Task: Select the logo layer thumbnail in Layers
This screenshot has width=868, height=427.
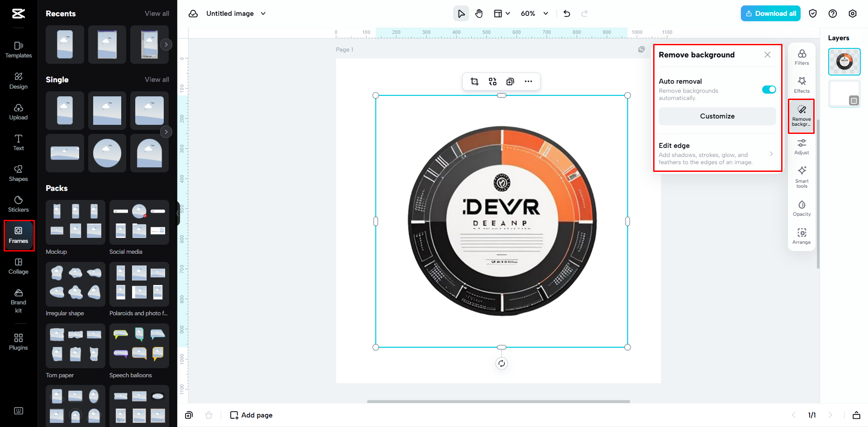Action: 844,62
